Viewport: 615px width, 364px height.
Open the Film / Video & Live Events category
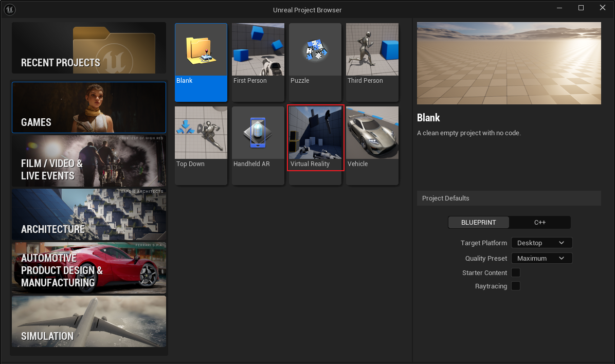pyautogui.click(x=89, y=161)
